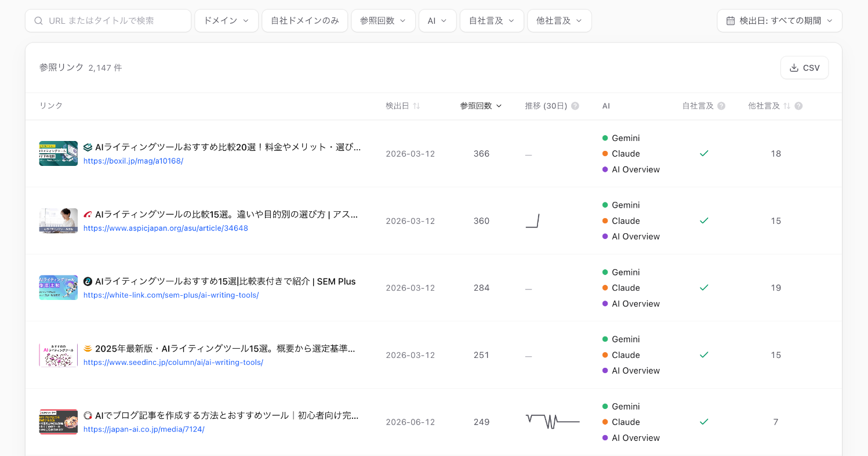Open the 検出日: すべての期間 date dropdown

(x=779, y=21)
